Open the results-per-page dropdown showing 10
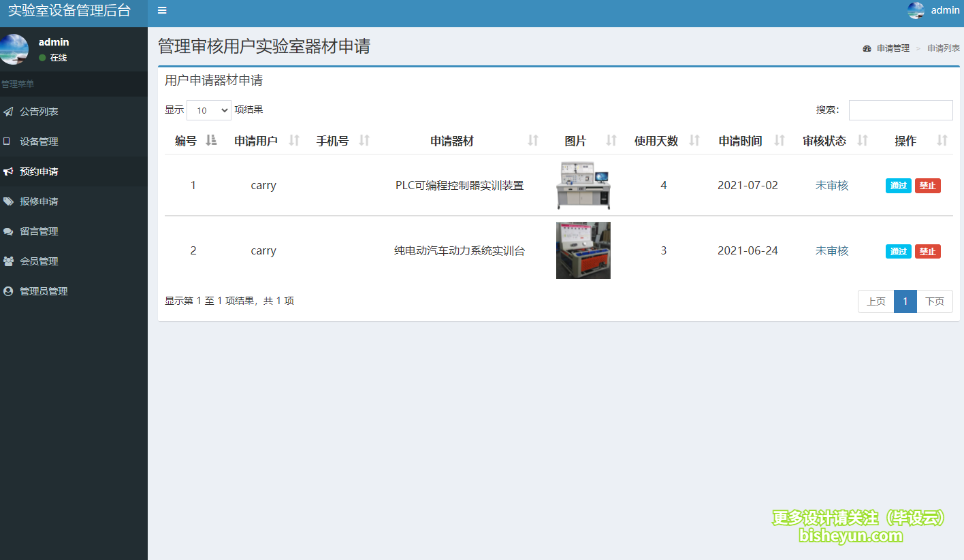The width and height of the screenshot is (964, 560). pyautogui.click(x=209, y=110)
